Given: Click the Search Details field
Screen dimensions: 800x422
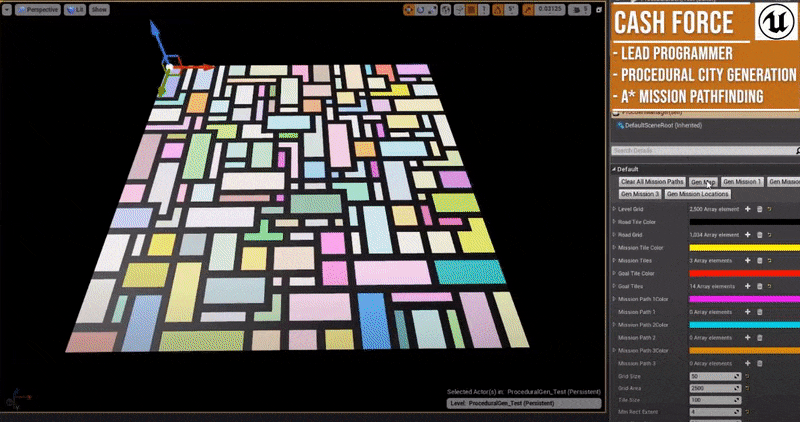Looking at the screenshot, I should pyautogui.click(x=704, y=151).
